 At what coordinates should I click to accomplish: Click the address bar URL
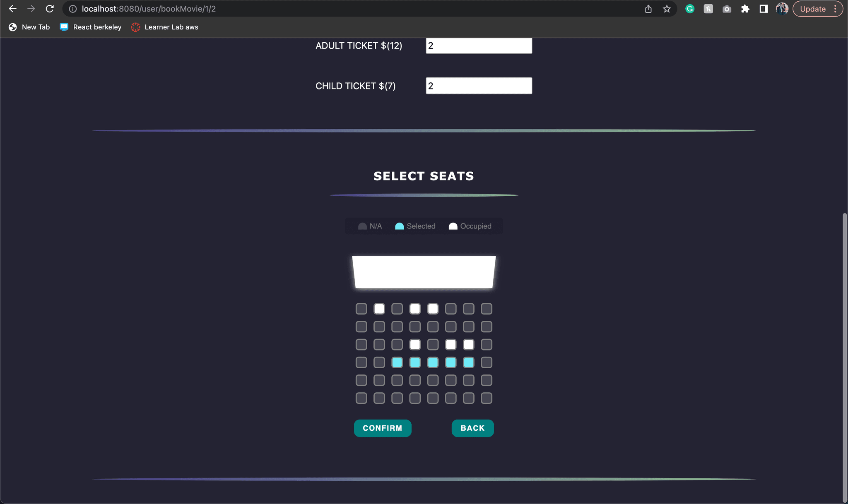pyautogui.click(x=149, y=9)
